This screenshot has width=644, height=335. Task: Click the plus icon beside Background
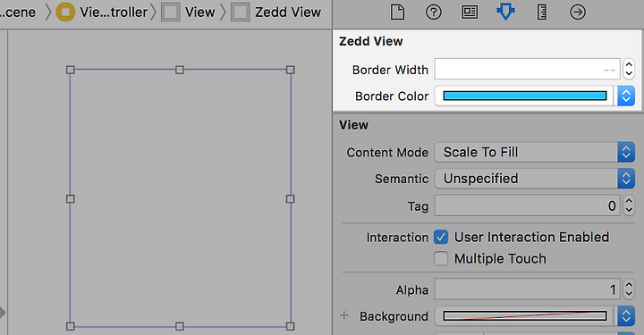(344, 315)
